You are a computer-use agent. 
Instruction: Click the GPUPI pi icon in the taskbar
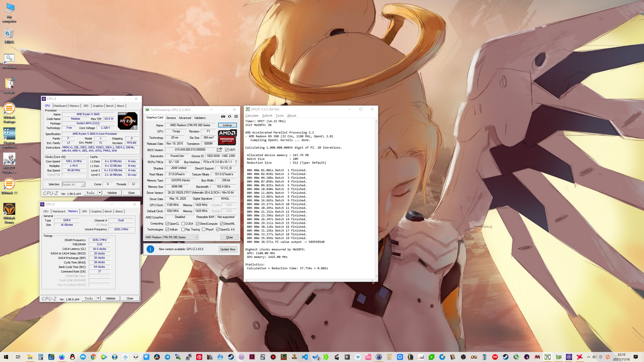(x=548, y=357)
